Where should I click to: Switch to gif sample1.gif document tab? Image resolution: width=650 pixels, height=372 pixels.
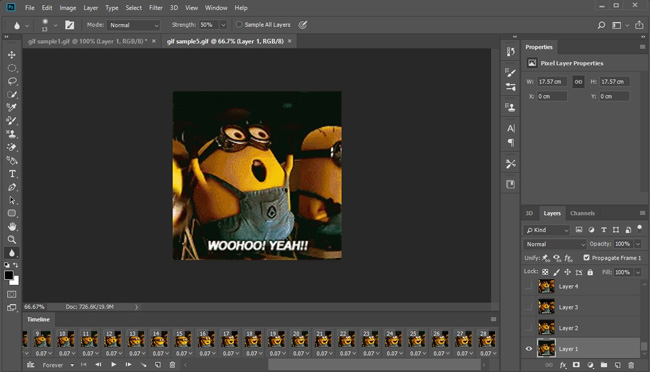[x=87, y=41]
